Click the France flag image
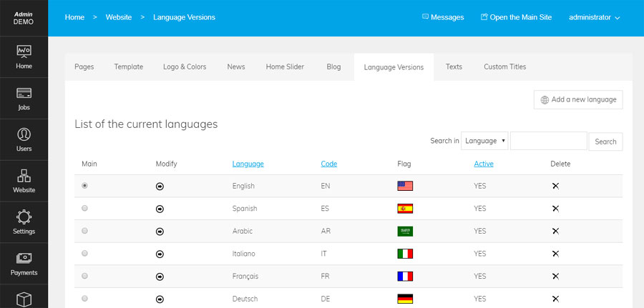This screenshot has width=644, height=308. 405,276
